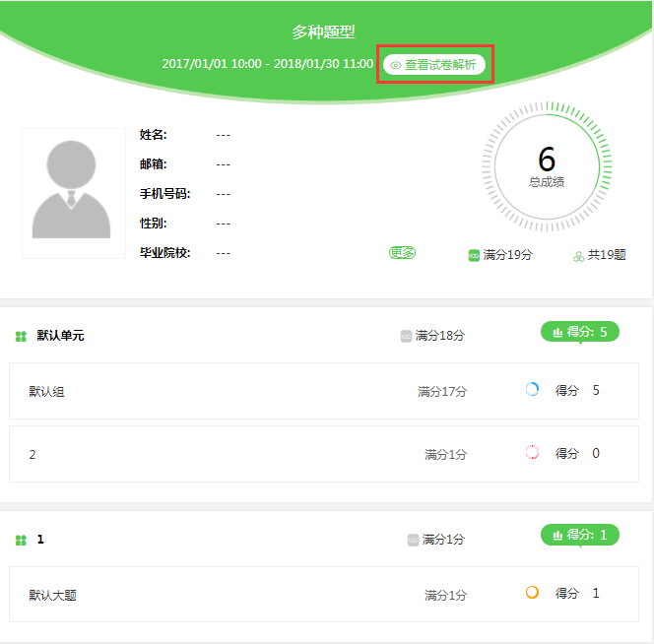
Task: Click the eye icon in 查看试卷解析 button
Action: tap(395, 65)
